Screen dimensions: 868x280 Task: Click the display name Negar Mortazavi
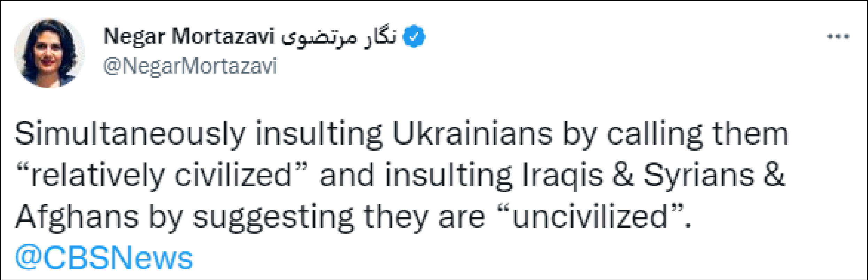[189, 36]
